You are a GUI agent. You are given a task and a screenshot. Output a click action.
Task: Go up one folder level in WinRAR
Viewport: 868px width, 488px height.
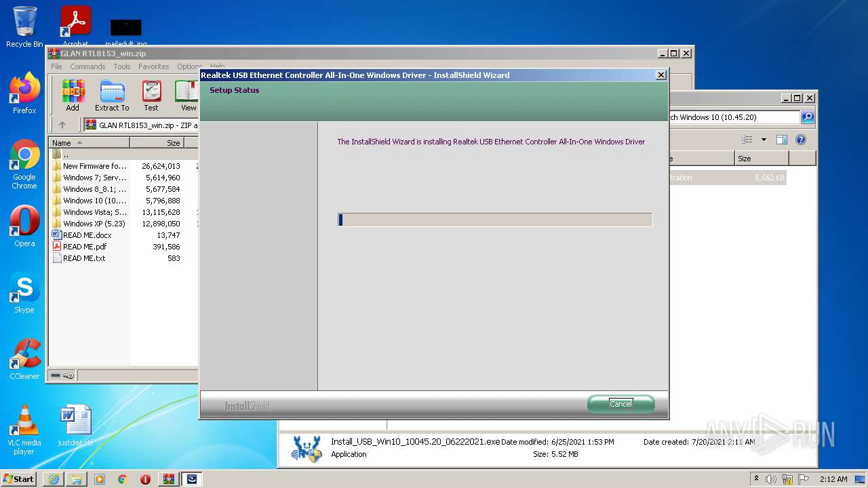pyautogui.click(x=62, y=125)
